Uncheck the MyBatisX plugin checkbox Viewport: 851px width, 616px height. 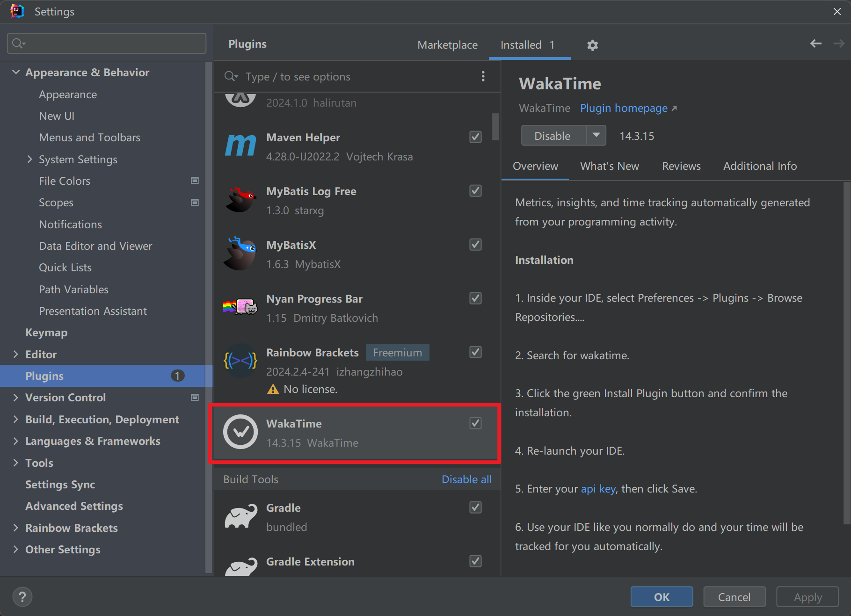coord(475,245)
